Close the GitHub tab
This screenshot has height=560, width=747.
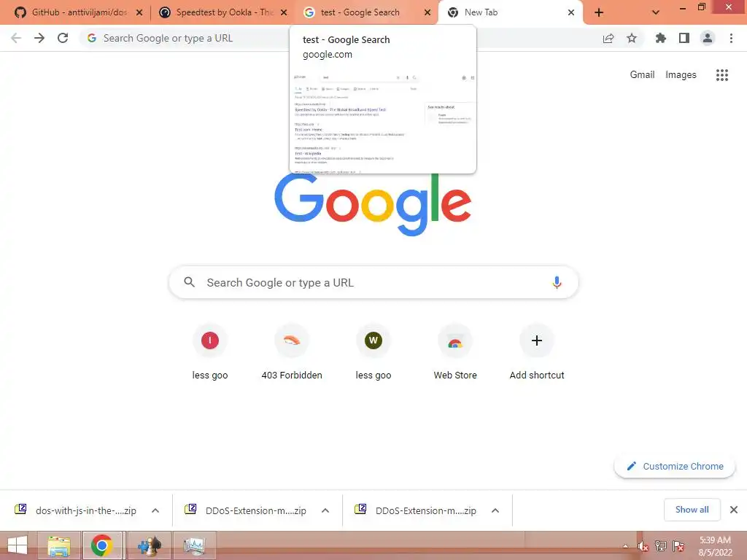[x=139, y=13]
